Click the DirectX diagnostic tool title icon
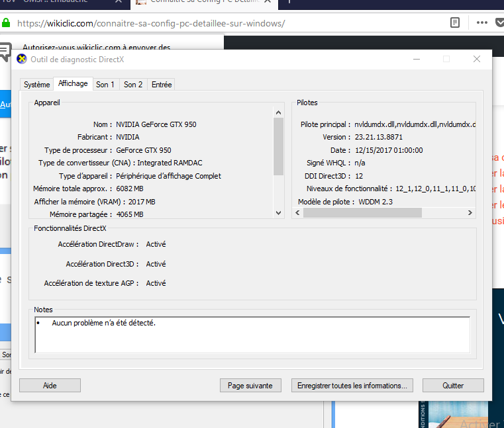 pos(22,59)
